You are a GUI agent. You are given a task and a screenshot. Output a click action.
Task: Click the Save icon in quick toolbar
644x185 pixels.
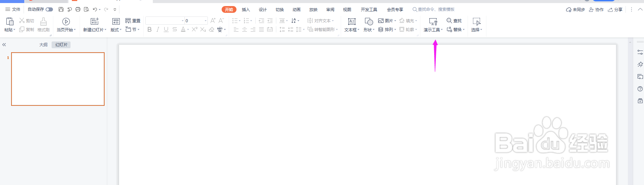coord(61,9)
